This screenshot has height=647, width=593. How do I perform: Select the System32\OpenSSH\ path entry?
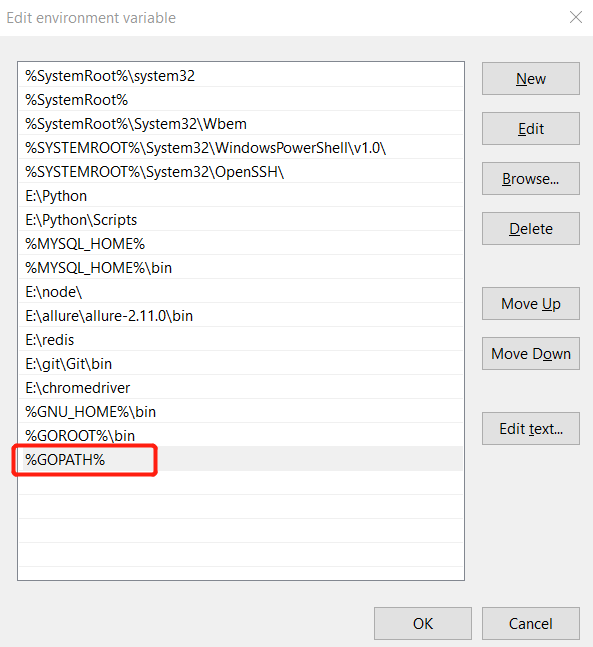(x=241, y=171)
